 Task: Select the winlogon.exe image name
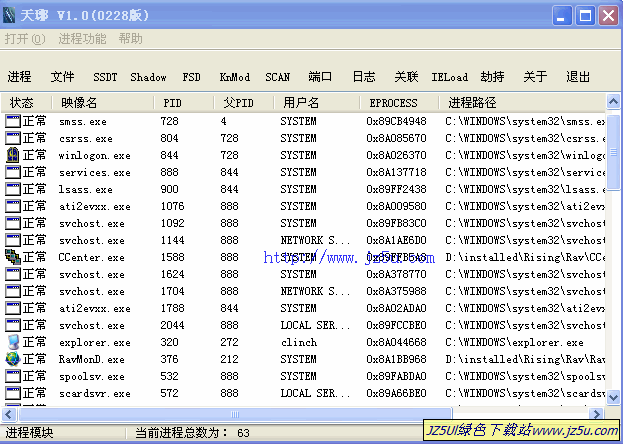point(95,155)
